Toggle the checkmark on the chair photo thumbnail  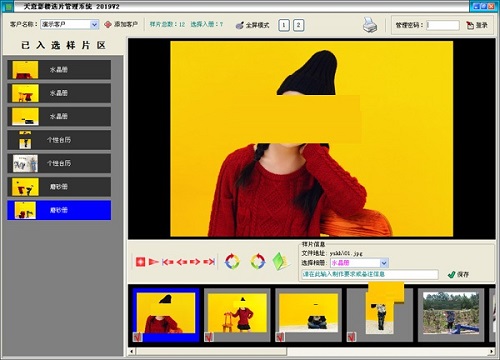point(209,337)
